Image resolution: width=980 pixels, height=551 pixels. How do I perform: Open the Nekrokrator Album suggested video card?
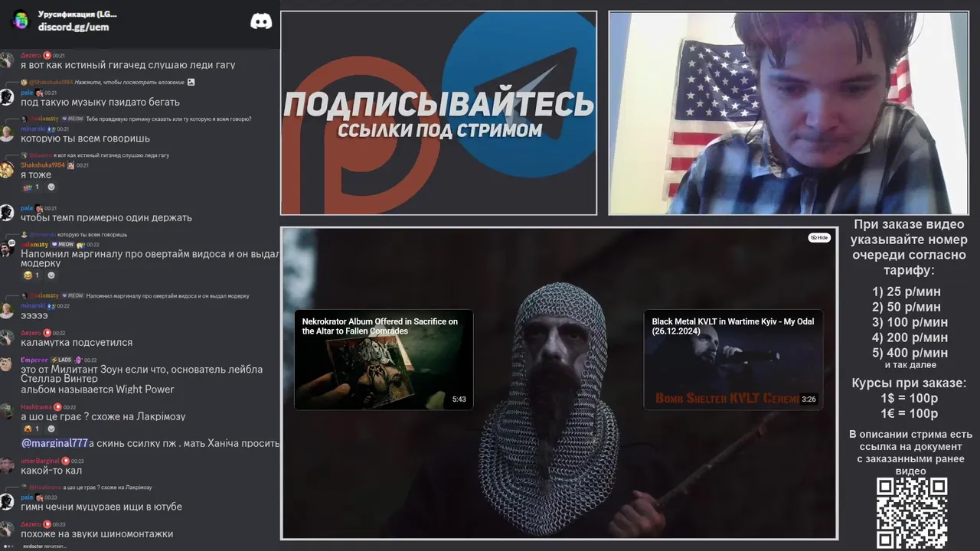click(x=384, y=360)
